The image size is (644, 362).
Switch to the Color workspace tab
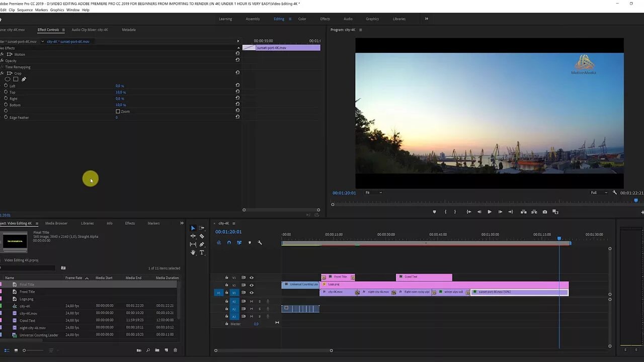[x=302, y=19]
